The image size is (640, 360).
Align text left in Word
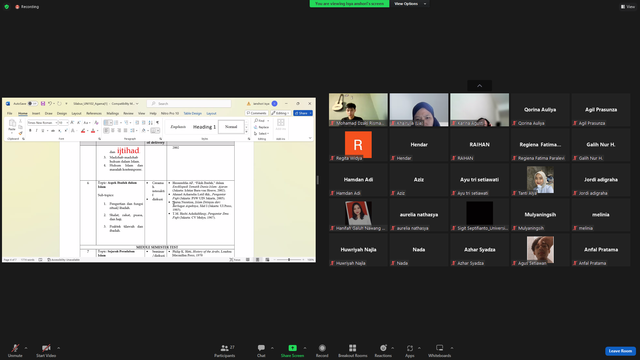(x=106, y=131)
